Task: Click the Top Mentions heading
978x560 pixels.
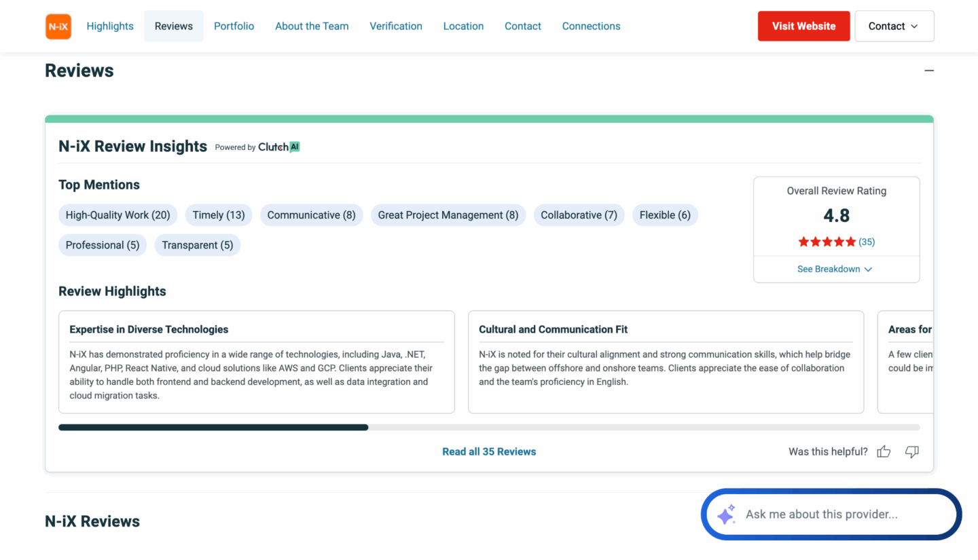Action: (99, 185)
